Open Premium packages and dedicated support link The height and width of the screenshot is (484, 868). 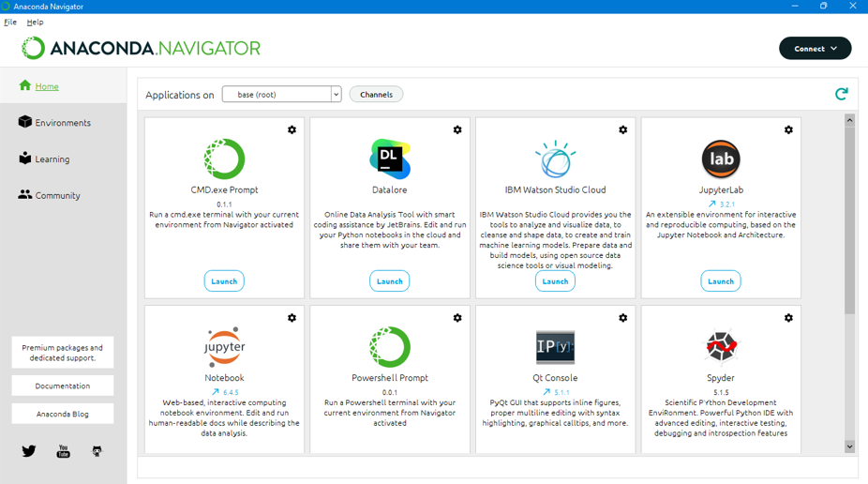[63, 352]
